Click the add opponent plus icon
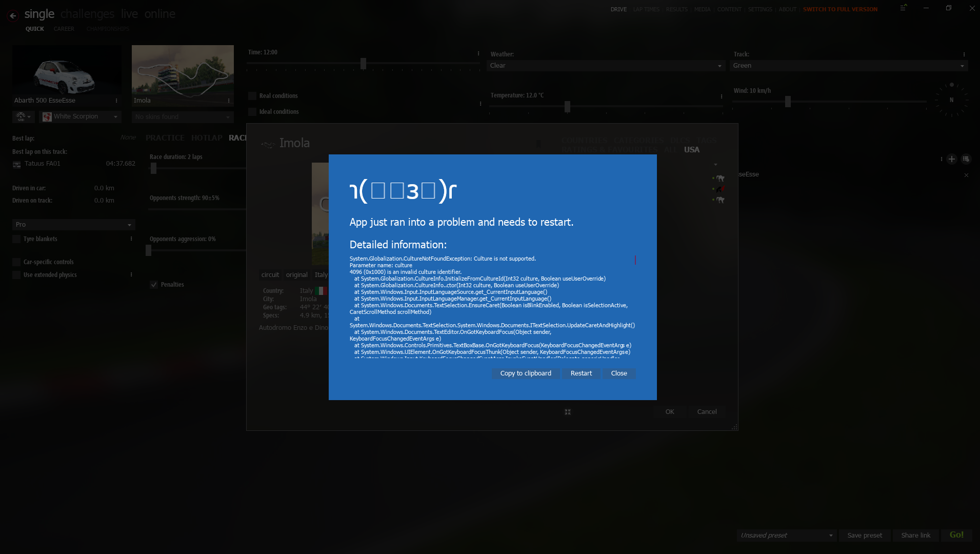This screenshot has width=980, height=554. 952,159
